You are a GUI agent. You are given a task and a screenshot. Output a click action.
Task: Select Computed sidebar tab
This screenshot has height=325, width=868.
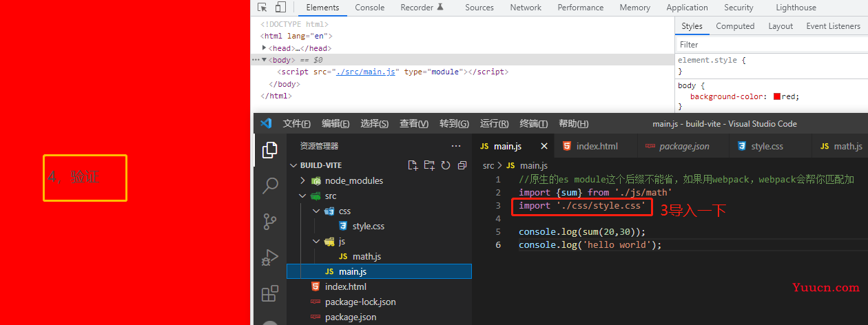coord(735,26)
